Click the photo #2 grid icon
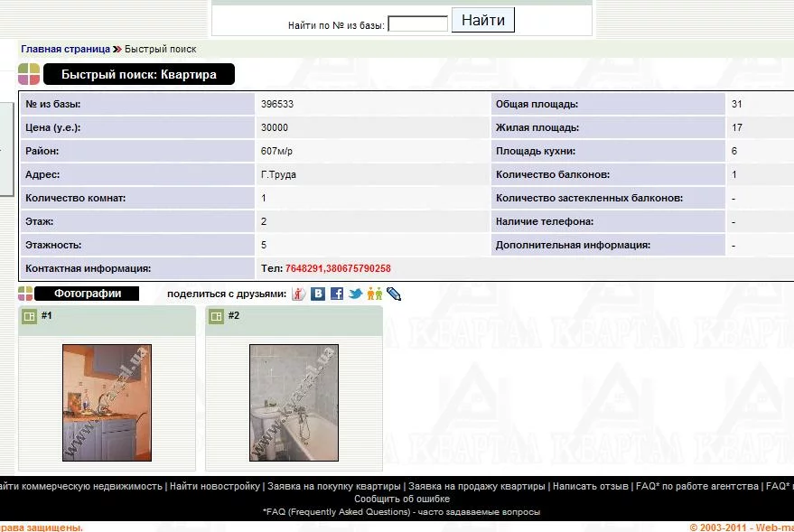794x532 pixels. tap(216, 316)
